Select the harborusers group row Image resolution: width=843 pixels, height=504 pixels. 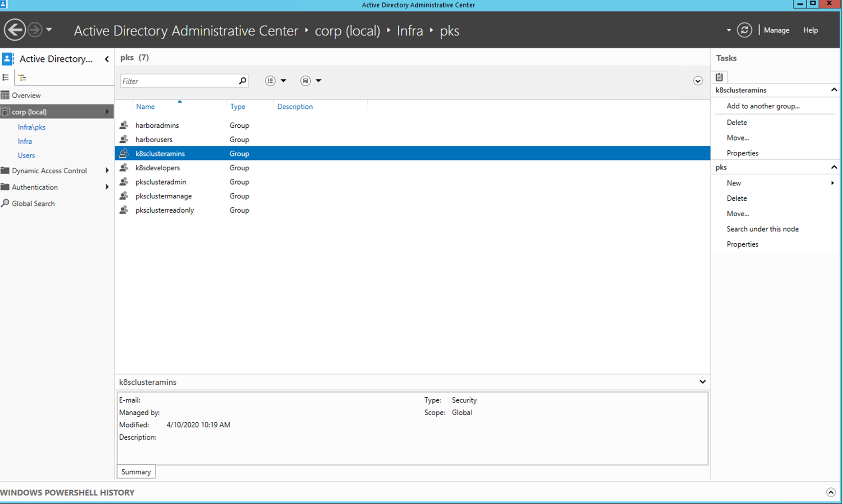coord(413,140)
